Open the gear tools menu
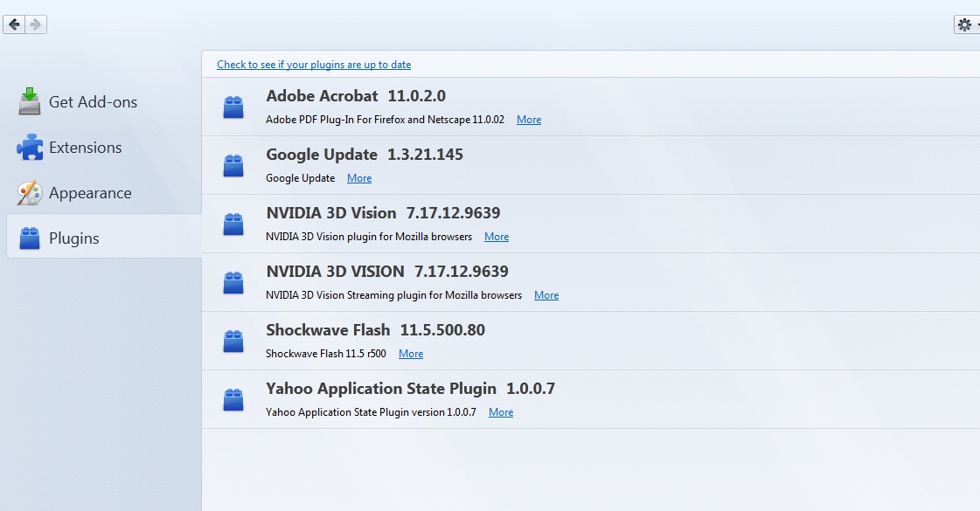 pos(966,24)
